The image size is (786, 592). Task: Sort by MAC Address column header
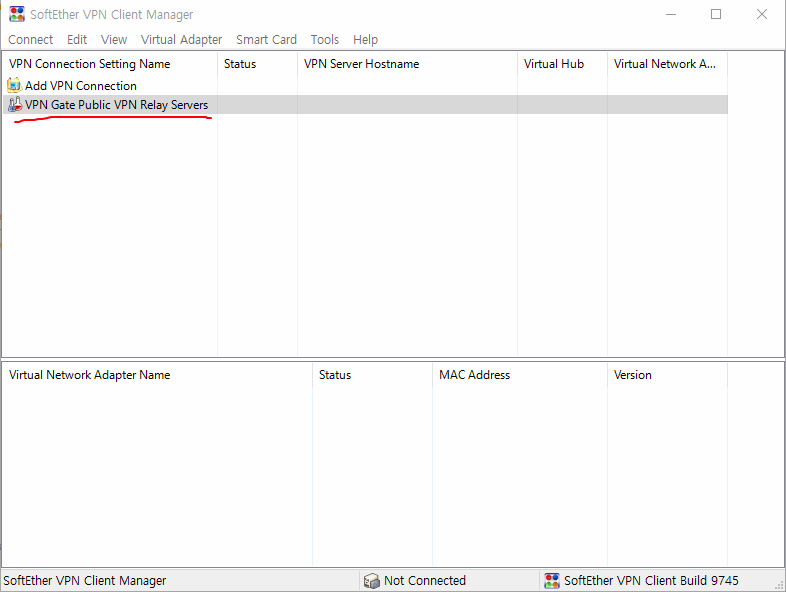point(519,375)
